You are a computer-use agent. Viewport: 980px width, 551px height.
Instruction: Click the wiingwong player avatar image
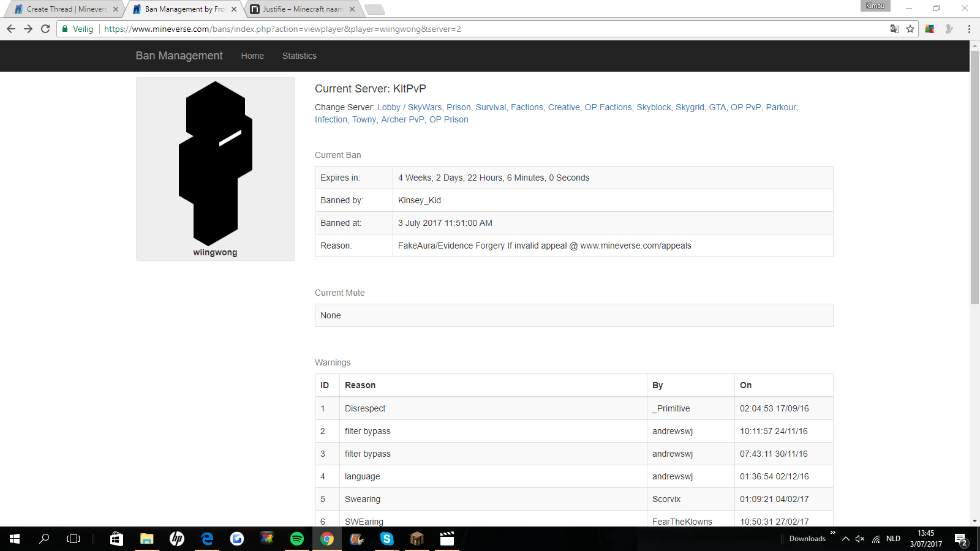point(216,163)
